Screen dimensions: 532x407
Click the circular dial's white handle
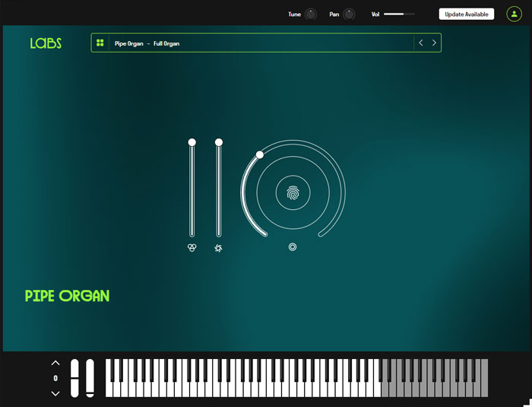tap(260, 155)
